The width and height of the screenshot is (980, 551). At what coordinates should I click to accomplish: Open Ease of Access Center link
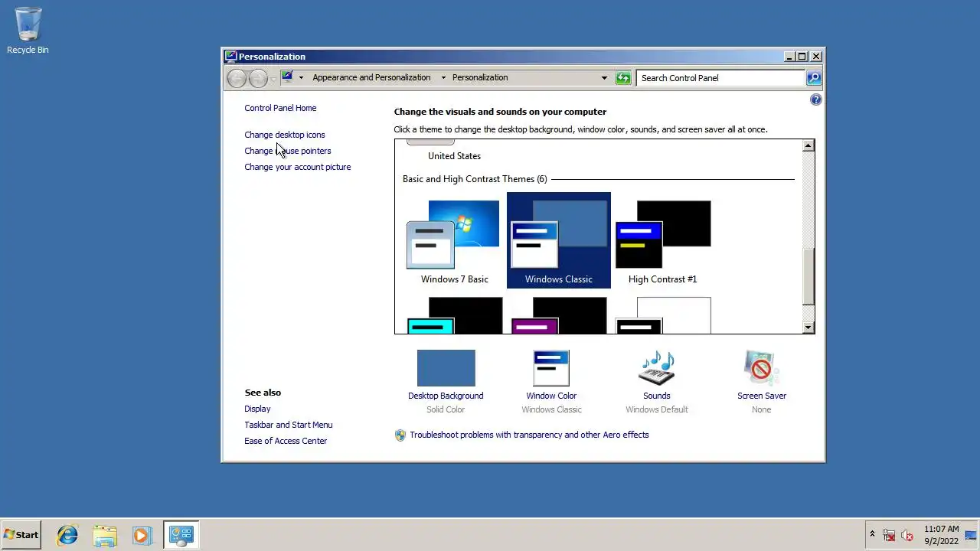286,441
